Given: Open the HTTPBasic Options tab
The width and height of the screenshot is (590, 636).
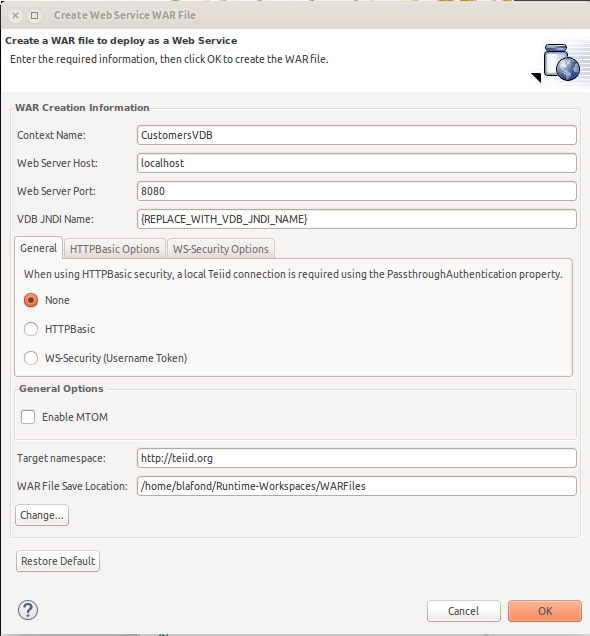Looking at the screenshot, I should 115,249.
